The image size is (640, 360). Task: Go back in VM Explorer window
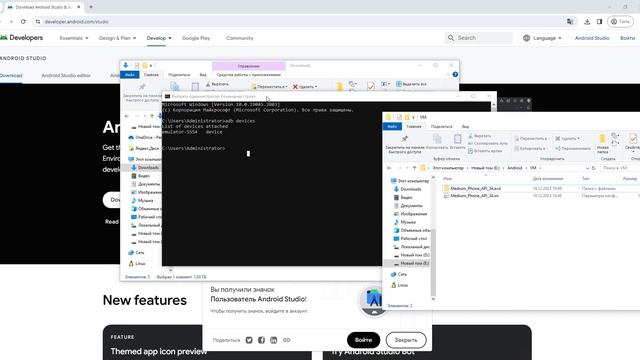coord(389,168)
